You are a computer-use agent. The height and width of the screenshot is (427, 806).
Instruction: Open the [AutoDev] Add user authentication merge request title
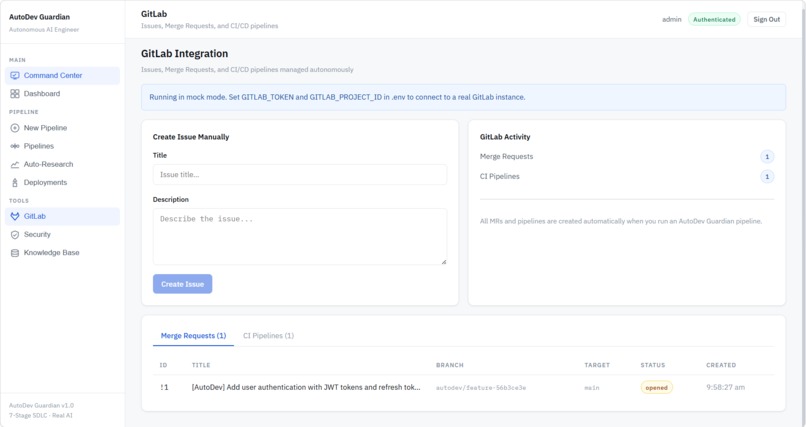(x=306, y=387)
